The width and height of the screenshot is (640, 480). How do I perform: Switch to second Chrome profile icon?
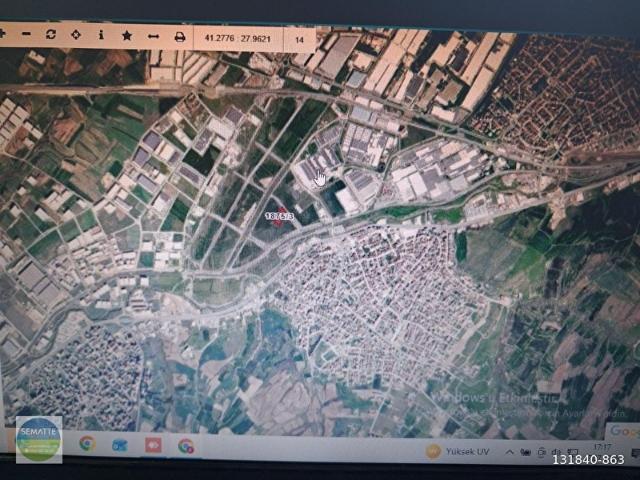coord(186,446)
